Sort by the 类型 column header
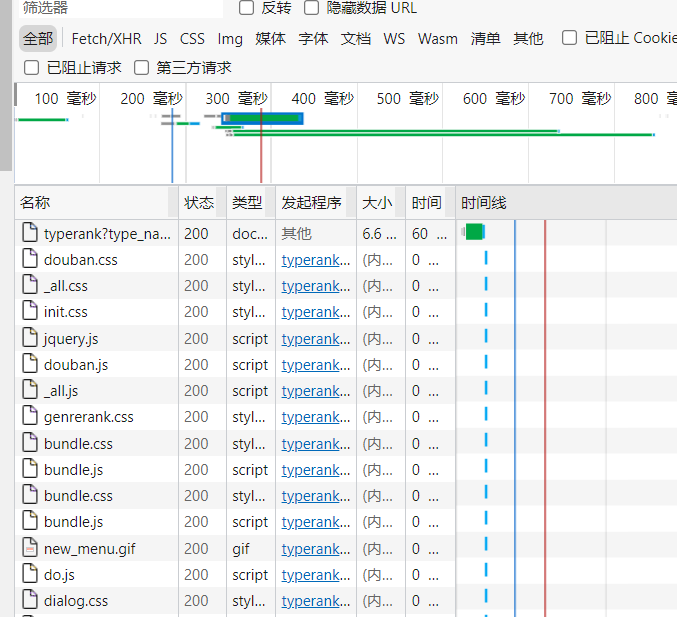This screenshot has height=617, width=677. pyautogui.click(x=251, y=203)
